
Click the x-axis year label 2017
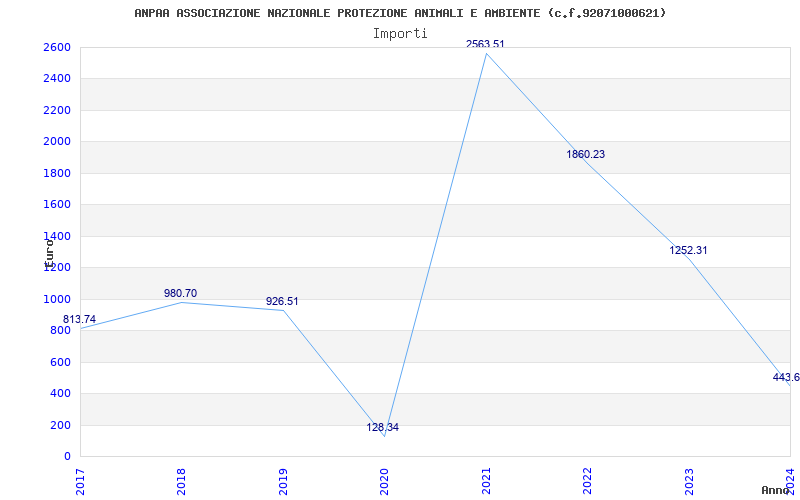[x=80, y=481]
